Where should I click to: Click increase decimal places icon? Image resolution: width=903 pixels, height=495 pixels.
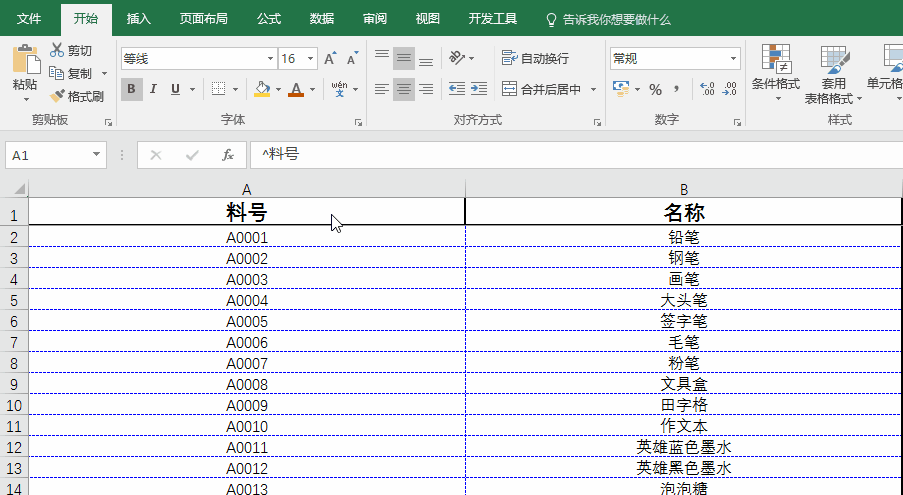coord(707,89)
